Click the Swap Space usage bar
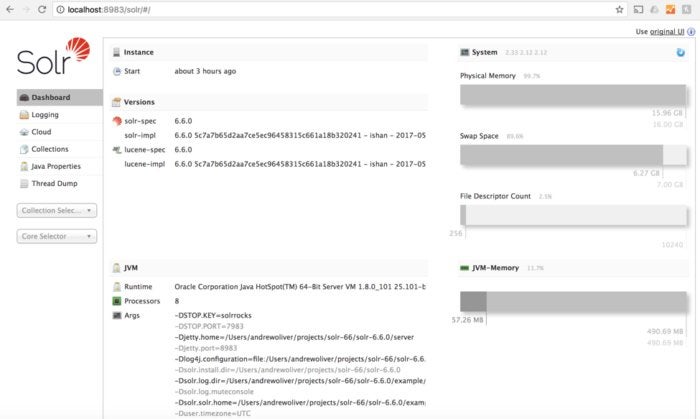This screenshot has height=419, width=700. pos(573,155)
